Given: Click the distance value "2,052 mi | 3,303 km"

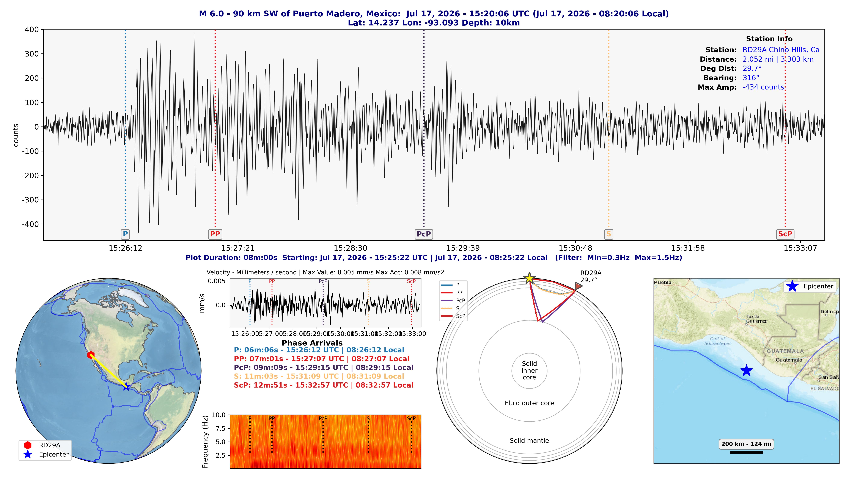Looking at the screenshot, I should coord(778,59).
